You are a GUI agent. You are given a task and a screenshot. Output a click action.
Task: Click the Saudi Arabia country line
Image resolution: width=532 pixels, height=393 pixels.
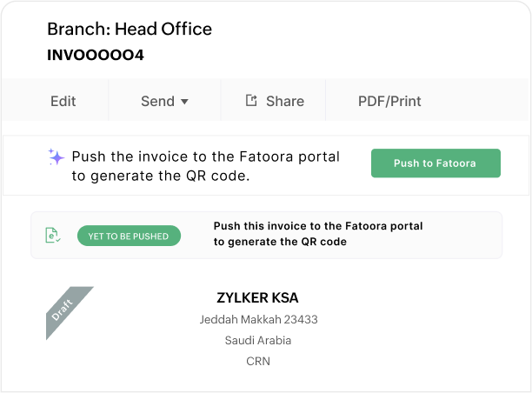click(257, 340)
